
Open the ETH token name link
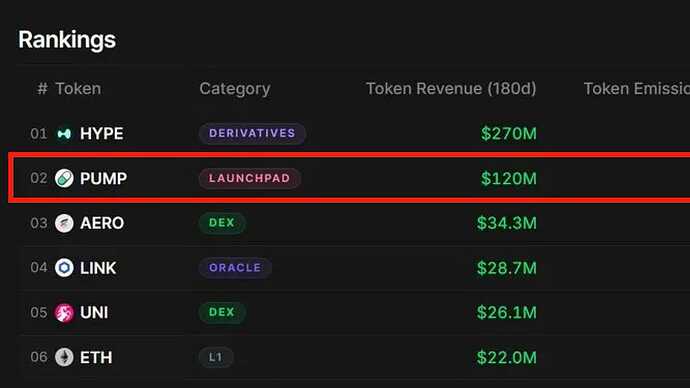(96, 357)
